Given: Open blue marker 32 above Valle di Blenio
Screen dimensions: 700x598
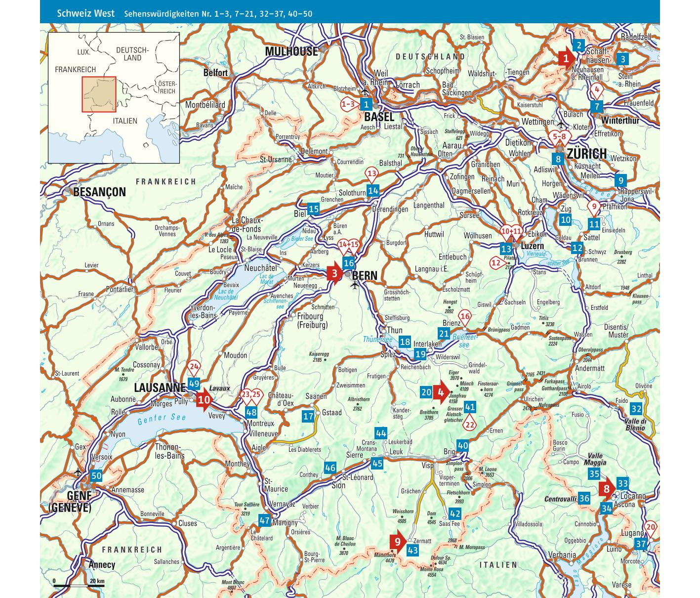Looking at the screenshot, I should point(636,409).
